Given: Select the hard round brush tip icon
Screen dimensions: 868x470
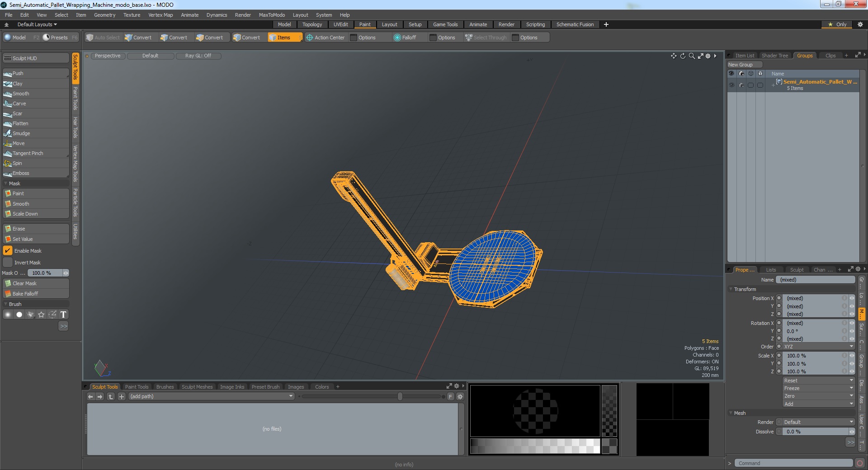Looking at the screenshot, I should [x=19, y=315].
